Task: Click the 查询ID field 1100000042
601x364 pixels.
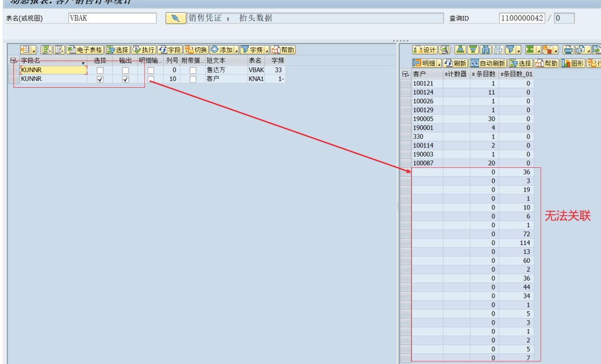Action: [522, 18]
